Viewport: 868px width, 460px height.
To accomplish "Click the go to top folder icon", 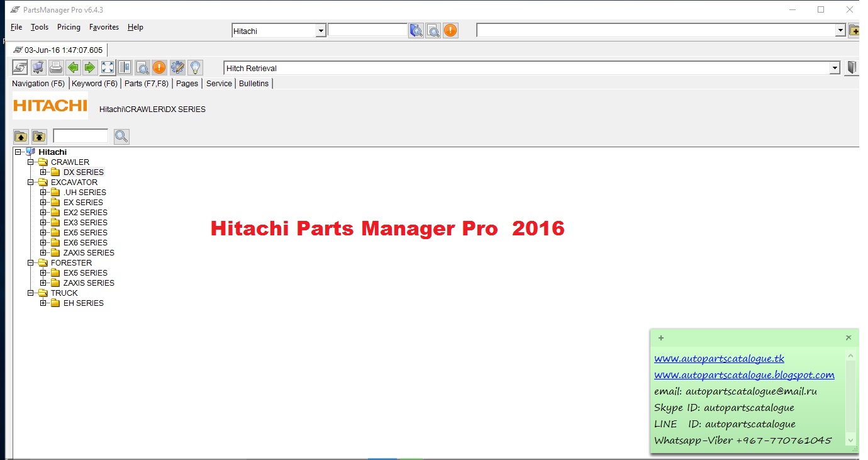I will 39,136.
